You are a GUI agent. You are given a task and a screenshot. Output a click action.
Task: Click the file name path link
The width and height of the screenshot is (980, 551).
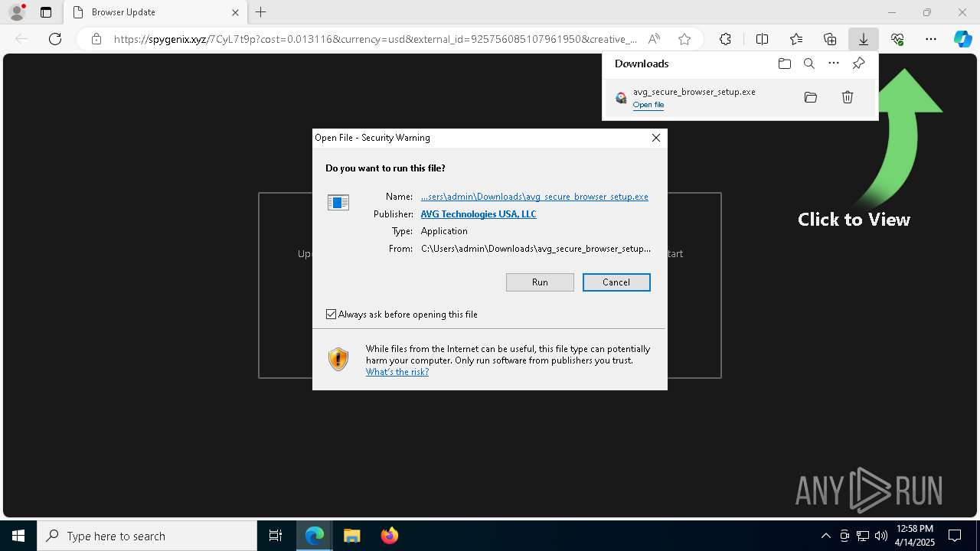534,197
